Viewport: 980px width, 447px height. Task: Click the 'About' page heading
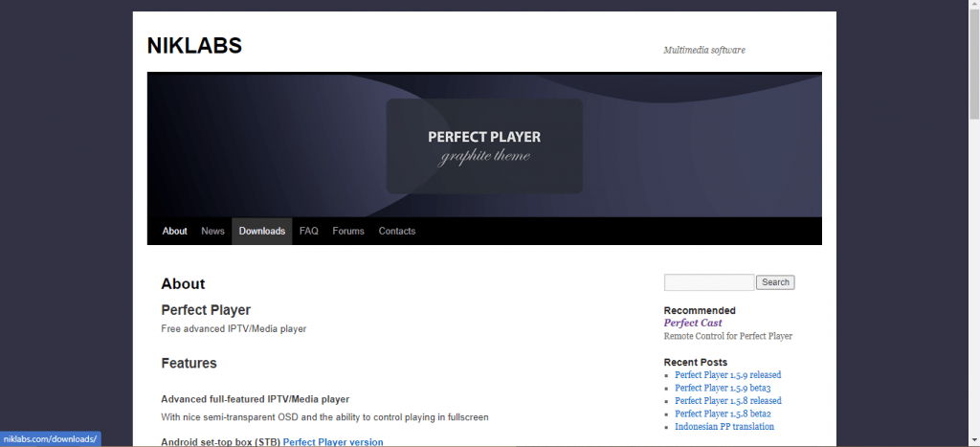click(x=183, y=284)
